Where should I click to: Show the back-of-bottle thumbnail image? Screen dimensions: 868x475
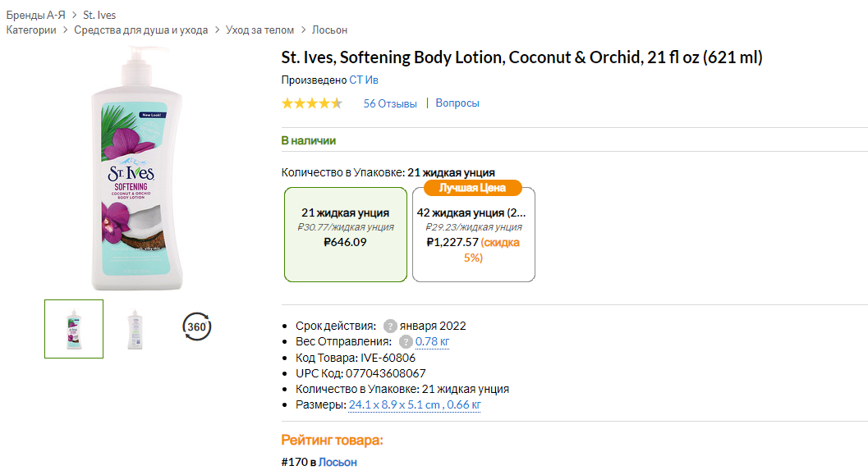[x=135, y=329]
